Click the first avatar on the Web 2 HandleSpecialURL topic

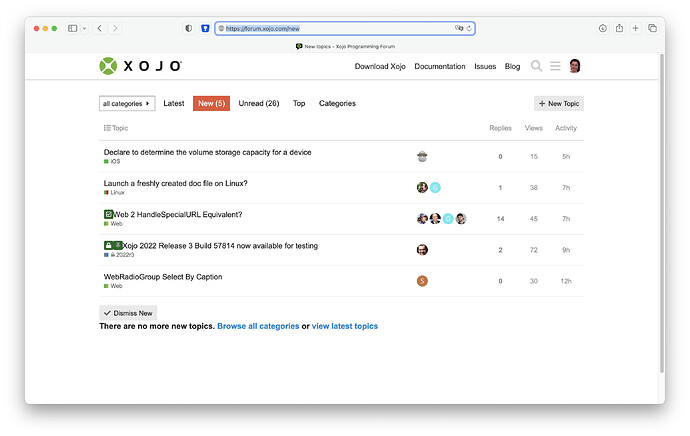(422, 219)
